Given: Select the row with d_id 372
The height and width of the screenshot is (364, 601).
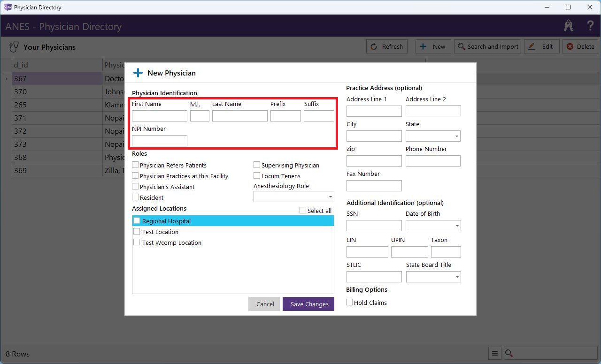Looking at the screenshot, I should [57, 131].
